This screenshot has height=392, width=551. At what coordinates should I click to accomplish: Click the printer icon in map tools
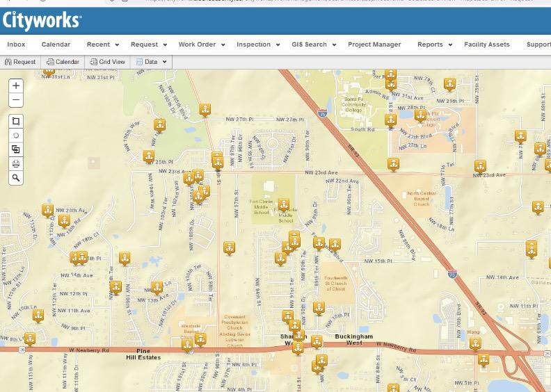[16, 163]
